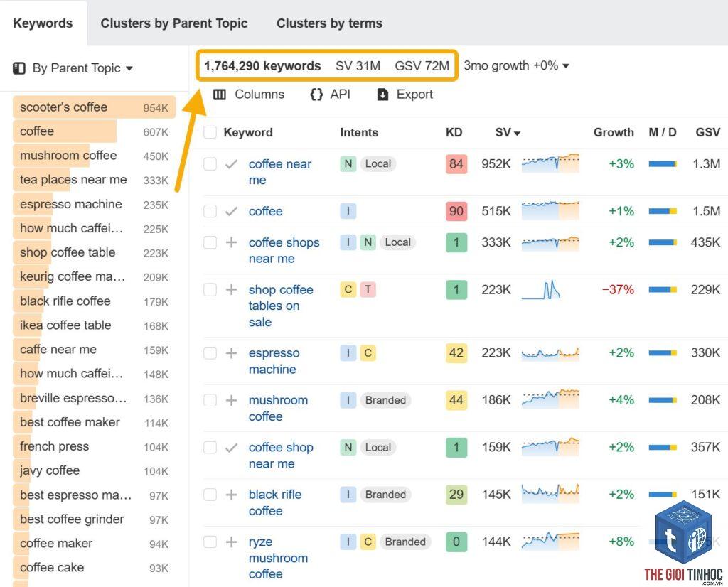Check the box for coffee near me
Viewport: 728px width, 587px height.
pos(210,163)
